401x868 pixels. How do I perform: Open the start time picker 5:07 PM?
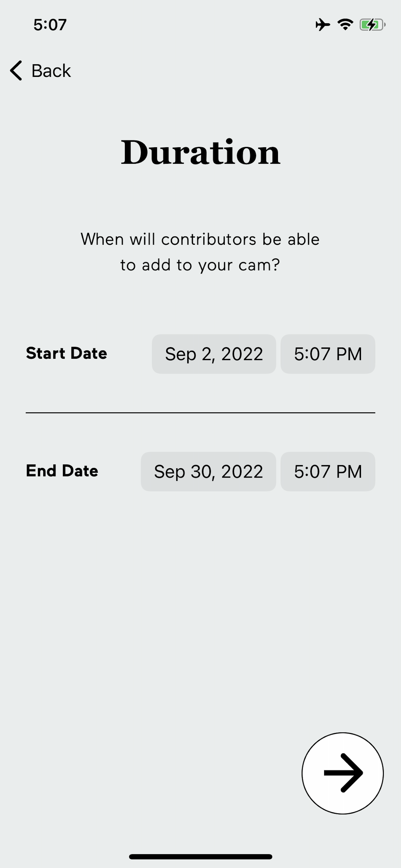[x=327, y=354]
